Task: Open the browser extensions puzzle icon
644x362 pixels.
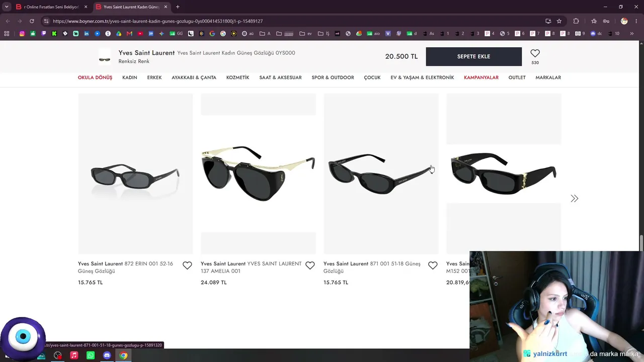Action: [576, 21]
